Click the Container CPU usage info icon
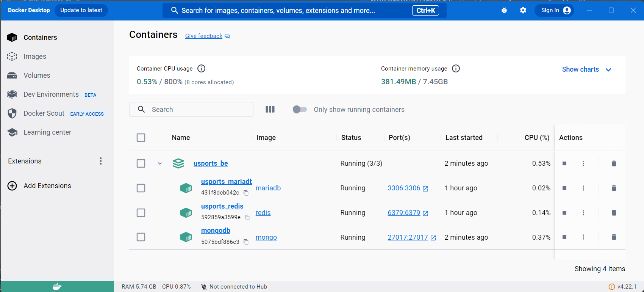This screenshot has height=292, width=644. [x=202, y=69]
